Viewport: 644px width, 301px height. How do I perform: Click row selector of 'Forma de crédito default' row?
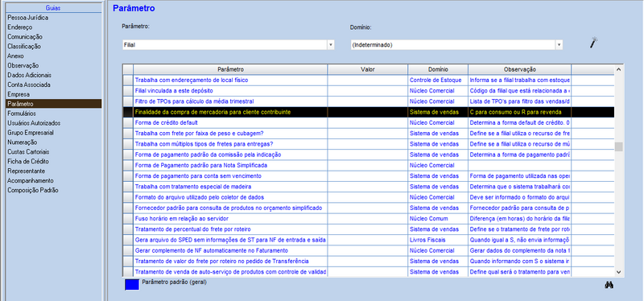pyautogui.click(x=128, y=123)
